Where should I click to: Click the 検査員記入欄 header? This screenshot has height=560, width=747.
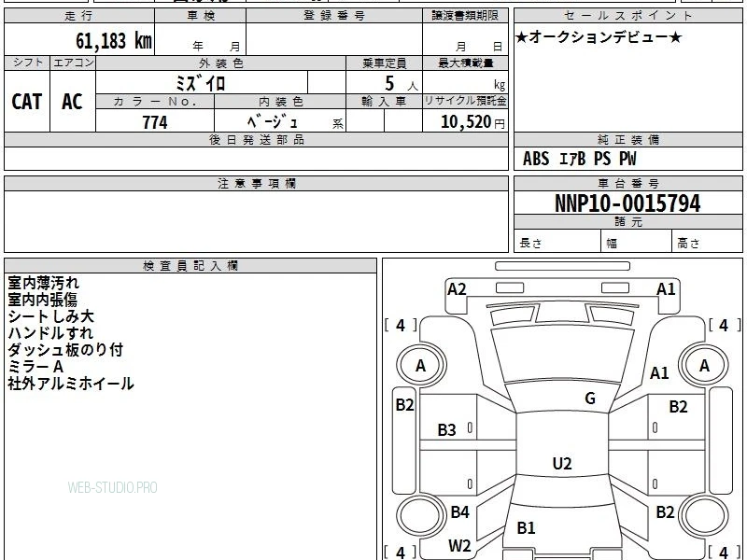click(190, 266)
